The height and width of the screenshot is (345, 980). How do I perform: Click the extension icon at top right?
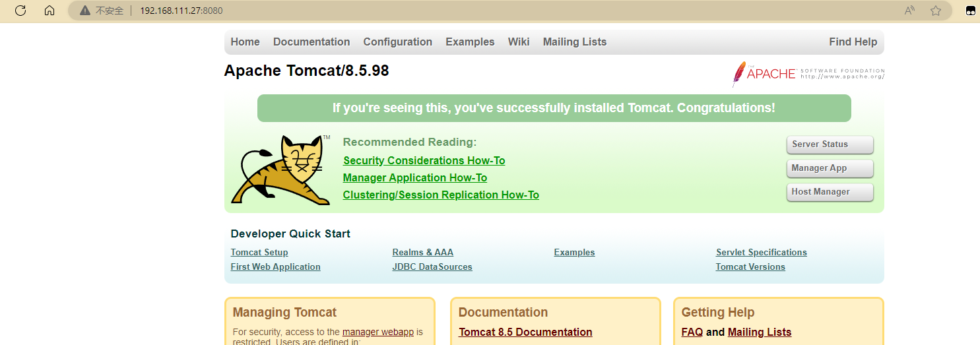(x=971, y=11)
